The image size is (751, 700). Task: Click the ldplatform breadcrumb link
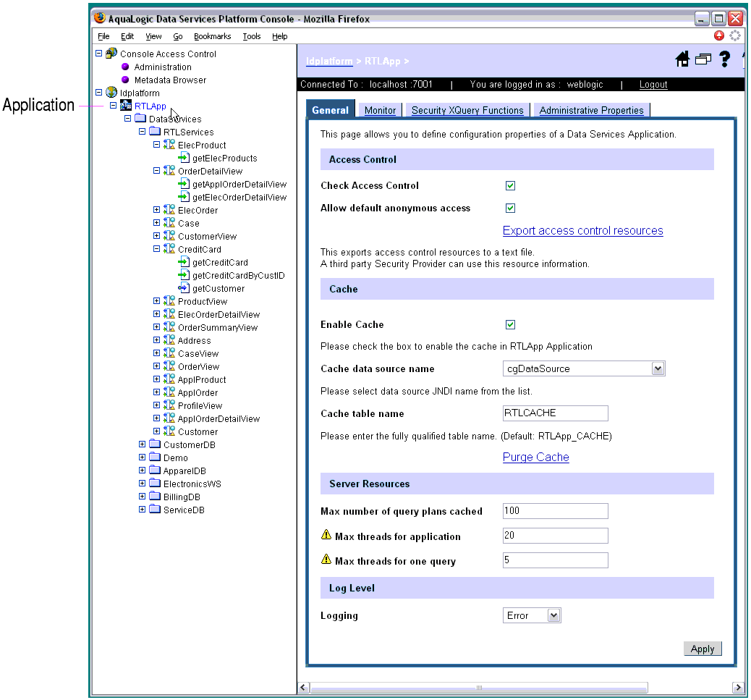click(x=329, y=62)
